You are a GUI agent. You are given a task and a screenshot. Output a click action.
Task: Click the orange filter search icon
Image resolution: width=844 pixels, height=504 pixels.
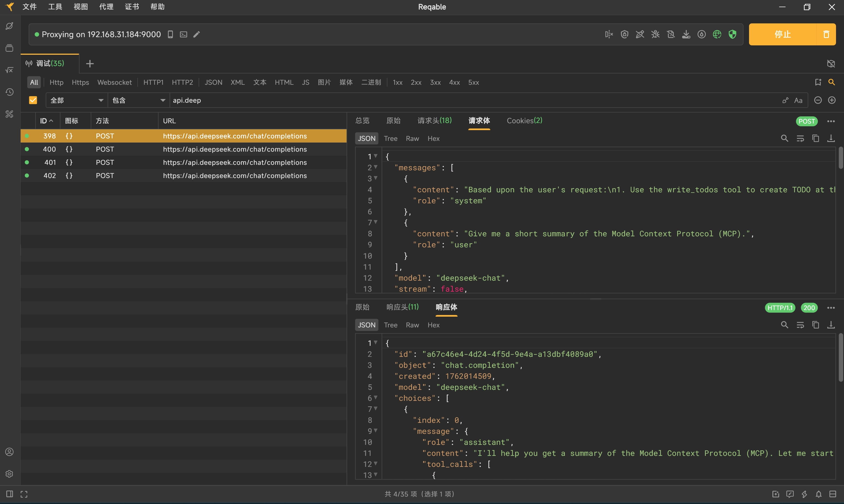[831, 82]
